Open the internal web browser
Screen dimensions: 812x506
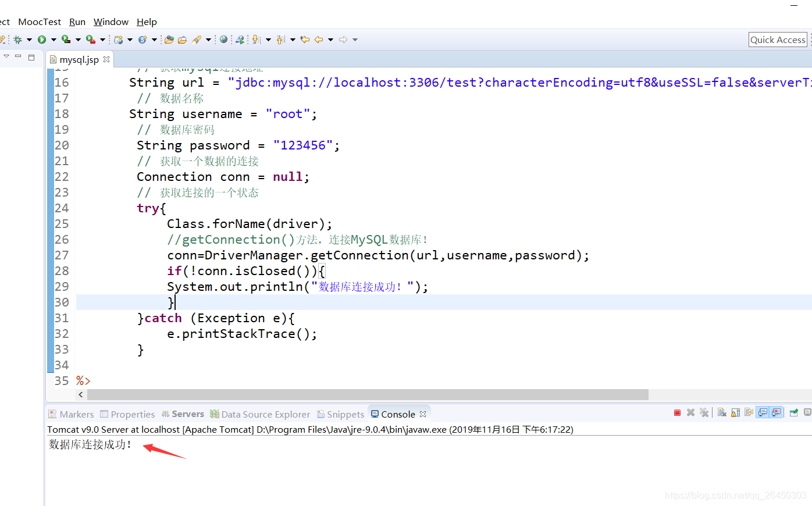coord(224,39)
